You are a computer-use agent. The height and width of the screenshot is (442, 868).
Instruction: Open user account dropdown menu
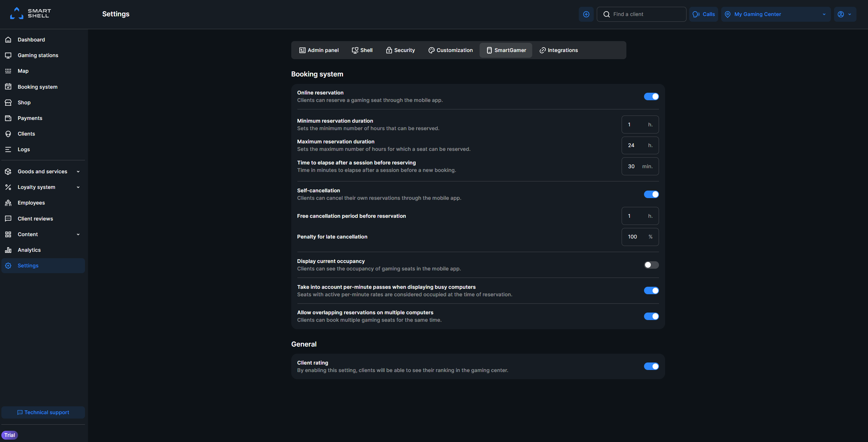point(845,14)
